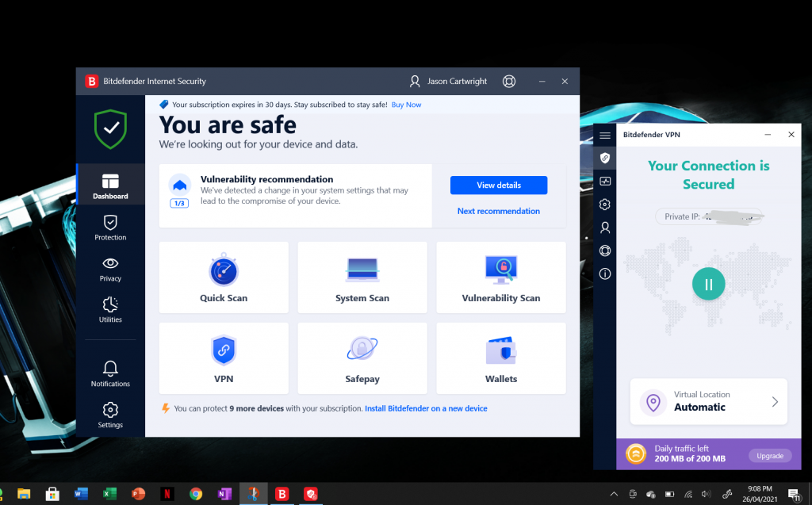
Task: Open the VPN support lifering icon
Action: coord(604,250)
